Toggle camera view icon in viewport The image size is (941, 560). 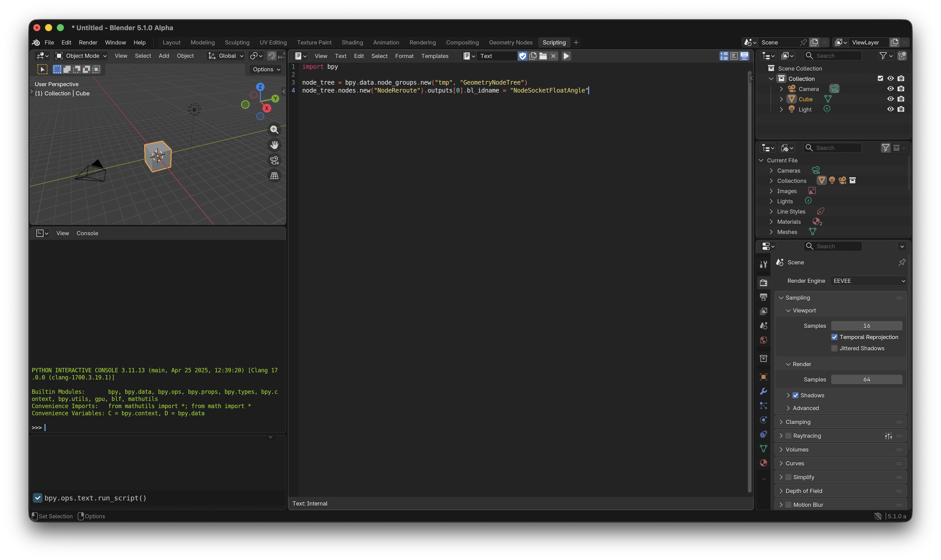274,160
